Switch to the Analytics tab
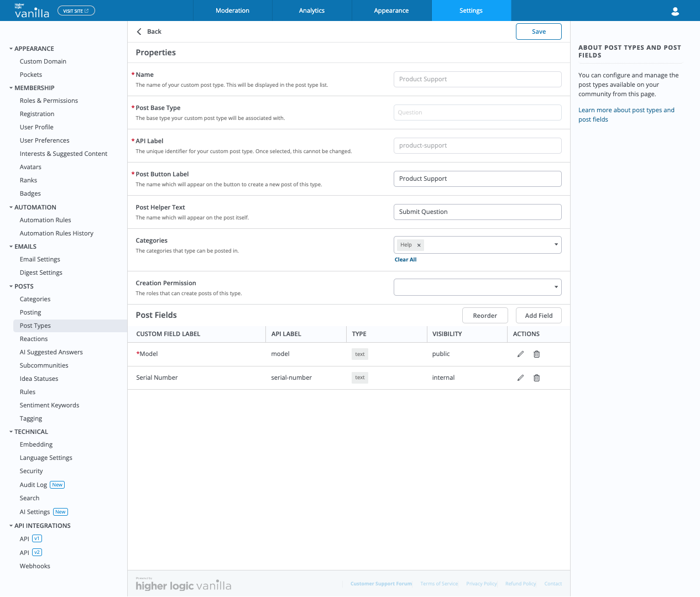700x597 pixels. tap(312, 11)
